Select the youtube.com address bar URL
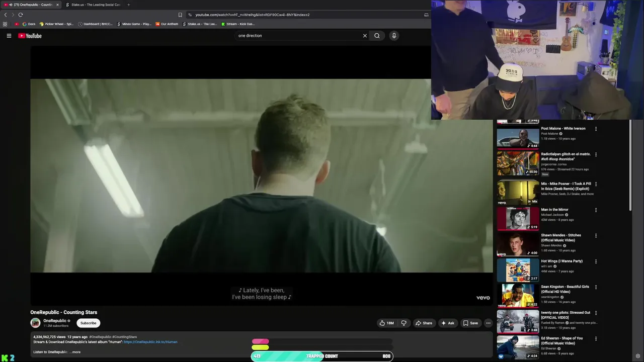Viewport: 644px width, 362px height. pyautogui.click(x=252, y=15)
